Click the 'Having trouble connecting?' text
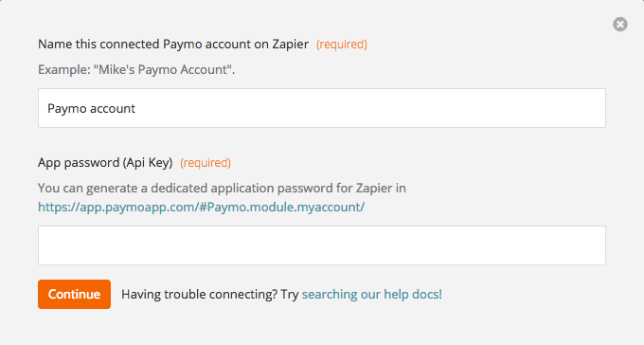Image resolution: width=644 pixels, height=345 pixels. coord(200,294)
